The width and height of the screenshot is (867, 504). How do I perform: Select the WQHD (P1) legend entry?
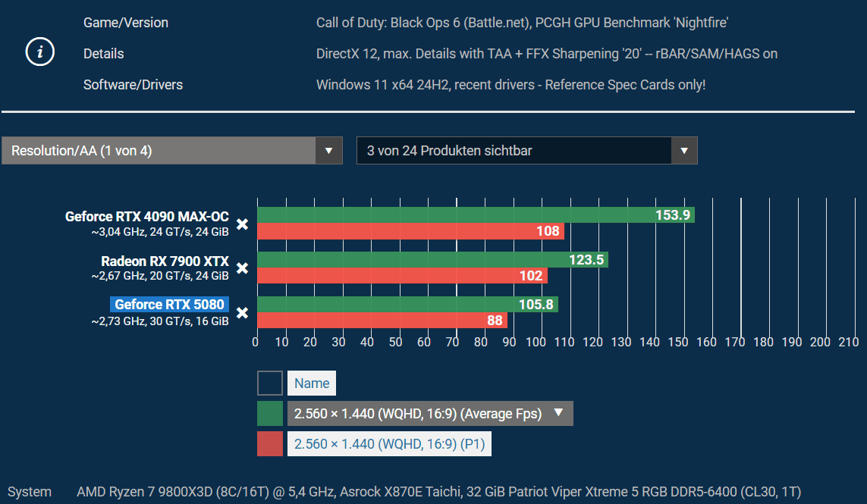coord(389,444)
